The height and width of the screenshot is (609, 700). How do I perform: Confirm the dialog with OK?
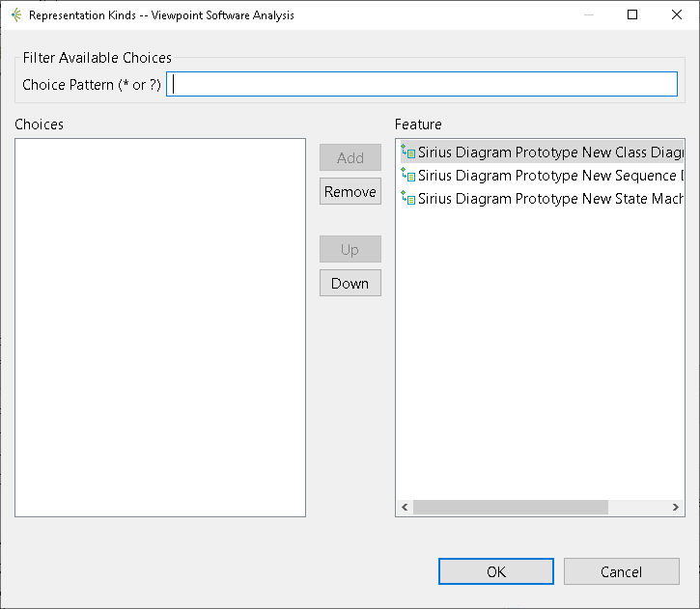pyautogui.click(x=496, y=571)
